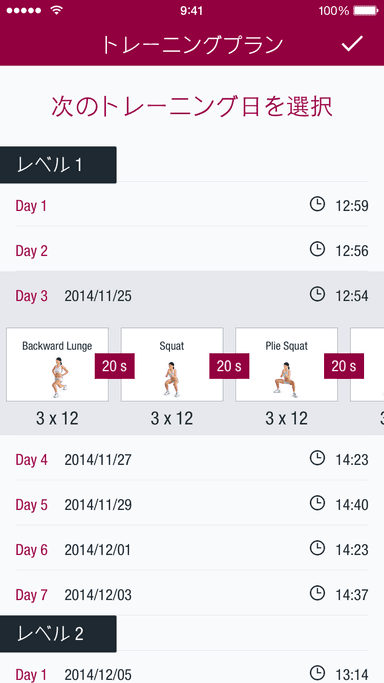This screenshot has height=683, width=384.
Task: Expand Day 4 dated 2014/11/27
Action: click(192, 459)
